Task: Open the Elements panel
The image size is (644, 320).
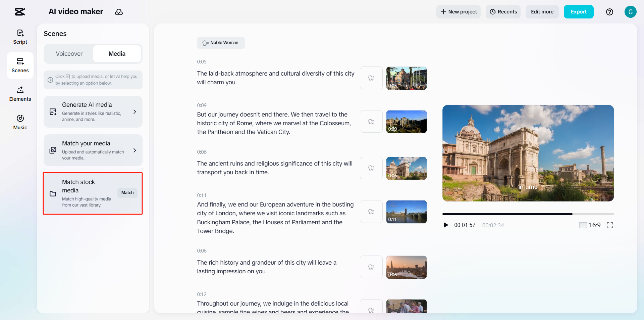Action: [20, 94]
